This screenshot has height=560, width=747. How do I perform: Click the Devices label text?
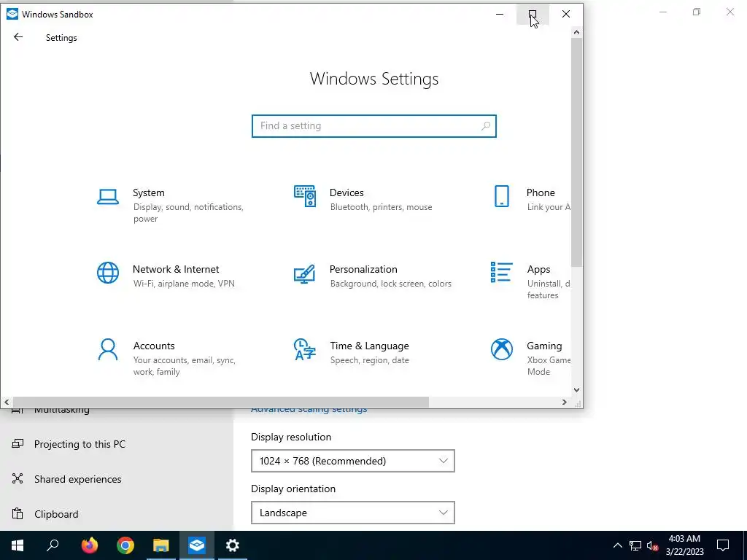coord(347,192)
